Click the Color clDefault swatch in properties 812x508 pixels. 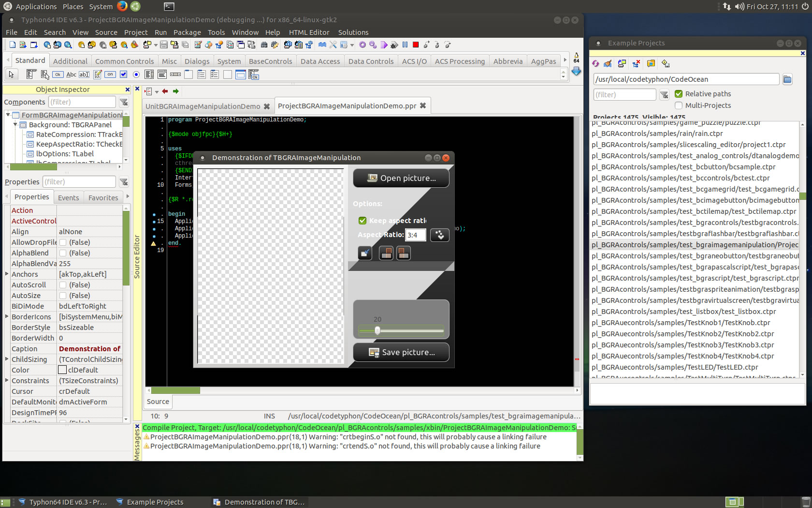62,370
